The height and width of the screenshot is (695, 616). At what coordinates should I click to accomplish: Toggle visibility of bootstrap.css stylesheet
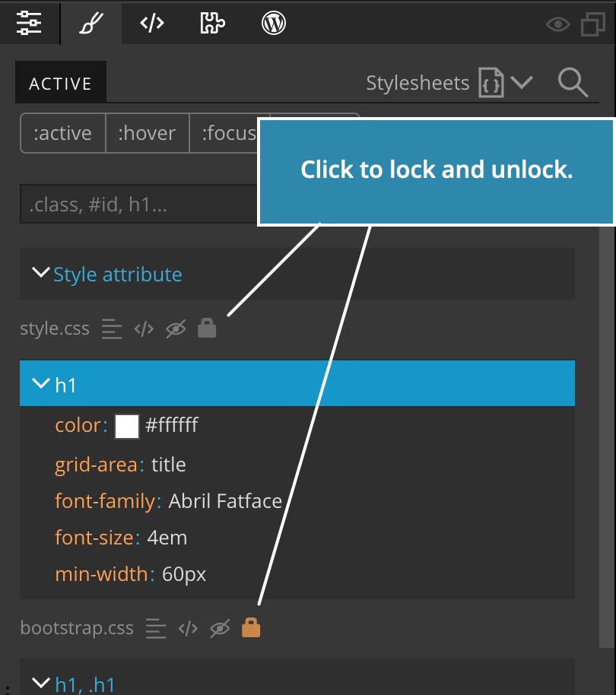(220, 628)
